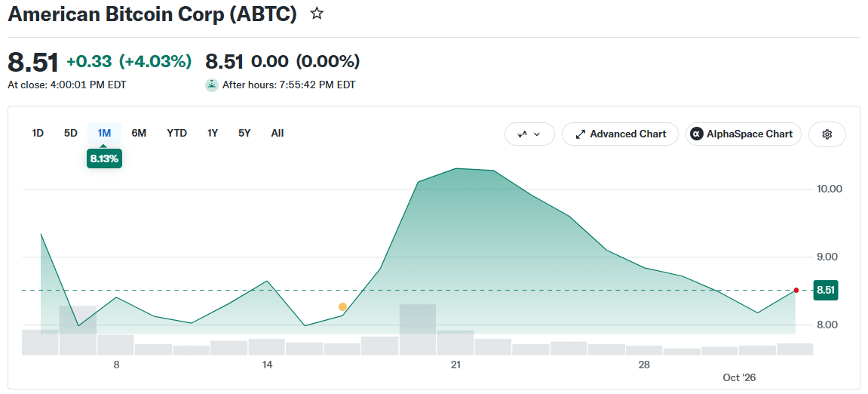Click the After hours 7:55:42 PM EDT text
This screenshot has height=394, width=868.
[x=289, y=85]
